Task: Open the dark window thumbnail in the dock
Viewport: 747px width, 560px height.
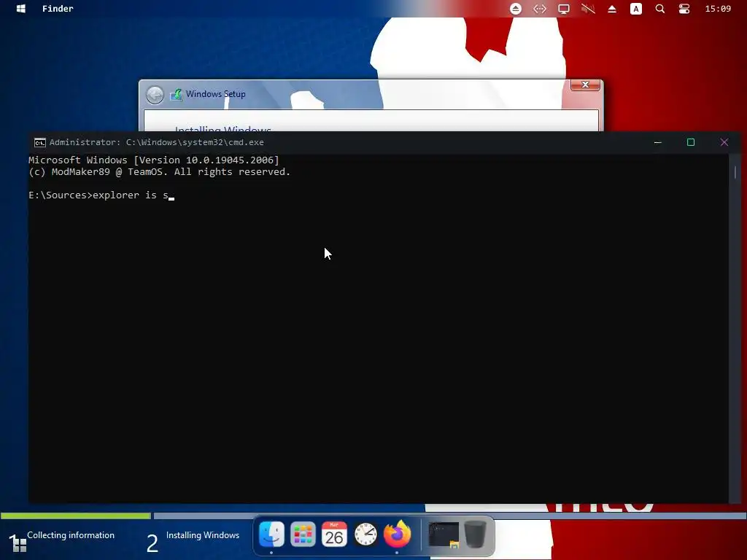Action: tap(444, 534)
